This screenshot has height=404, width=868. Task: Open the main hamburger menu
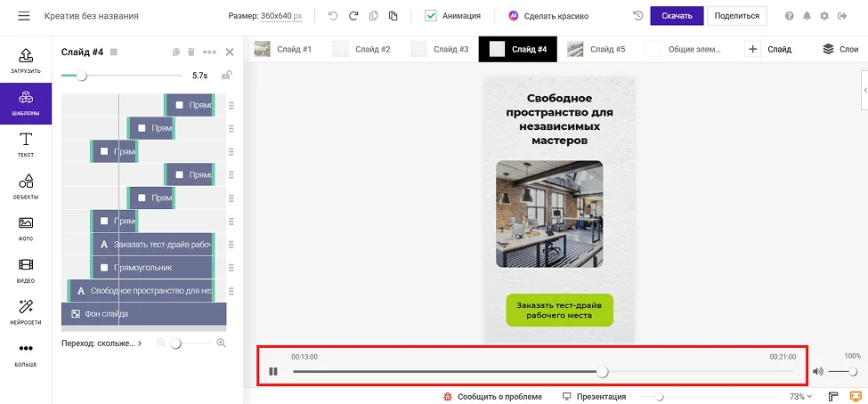[x=24, y=16]
